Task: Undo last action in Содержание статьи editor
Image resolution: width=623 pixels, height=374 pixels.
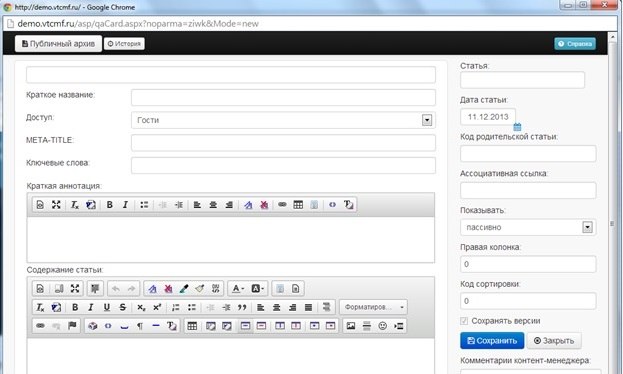Action: point(116,289)
